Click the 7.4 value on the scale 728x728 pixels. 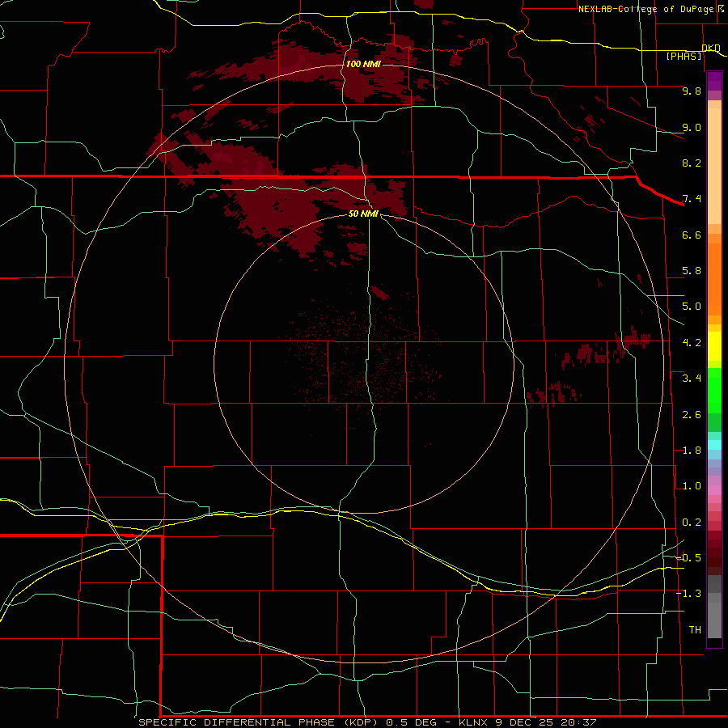point(692,199)
